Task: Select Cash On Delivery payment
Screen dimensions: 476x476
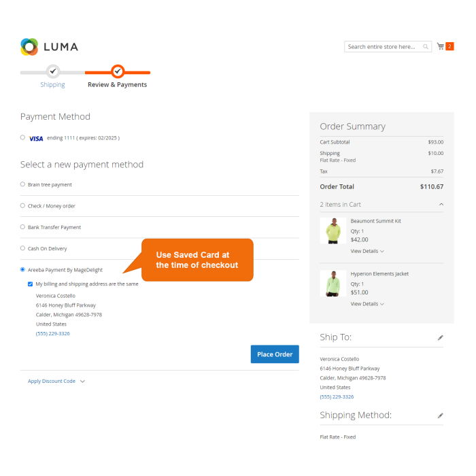Action: click(22, 248)
